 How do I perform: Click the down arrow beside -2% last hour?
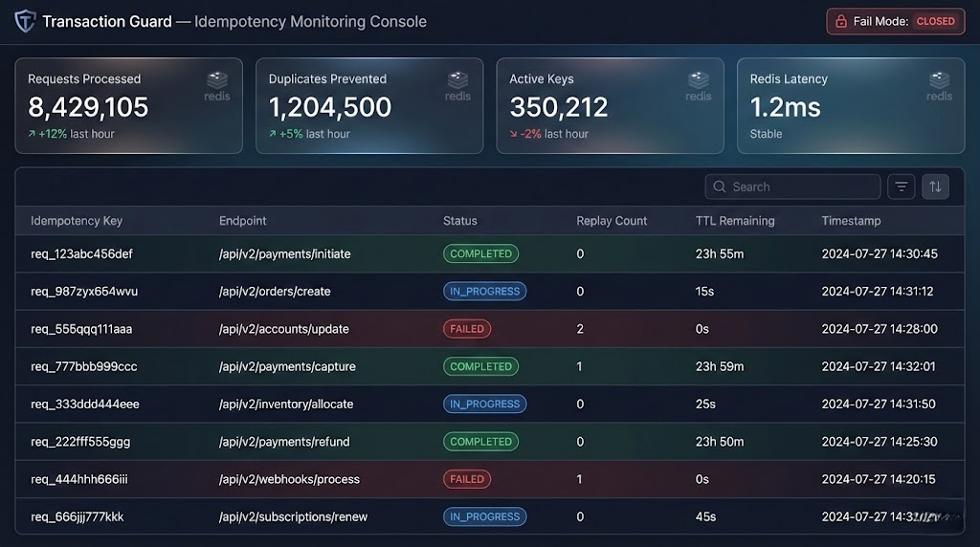click(513, 134)
